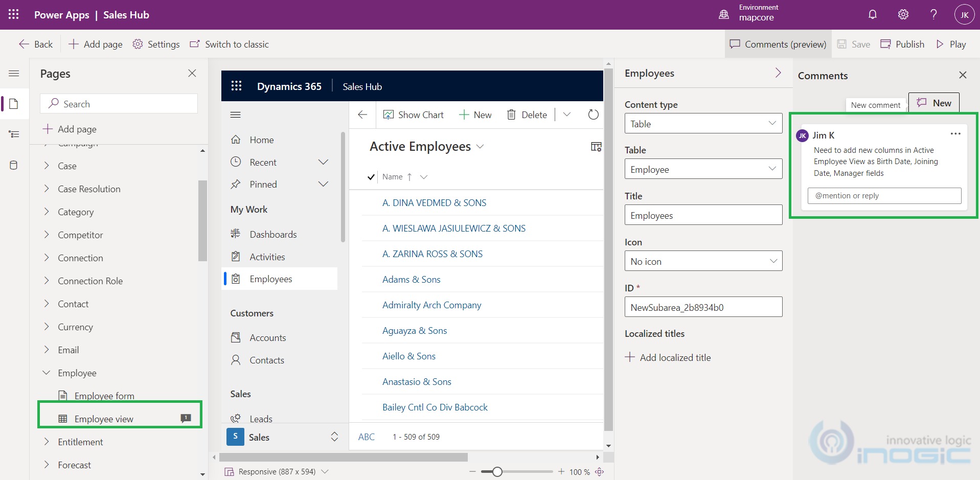This screenshot has width=980, height=480.
Task: Open the edit columns icon in the grid
Action: (x=596, y=147)
